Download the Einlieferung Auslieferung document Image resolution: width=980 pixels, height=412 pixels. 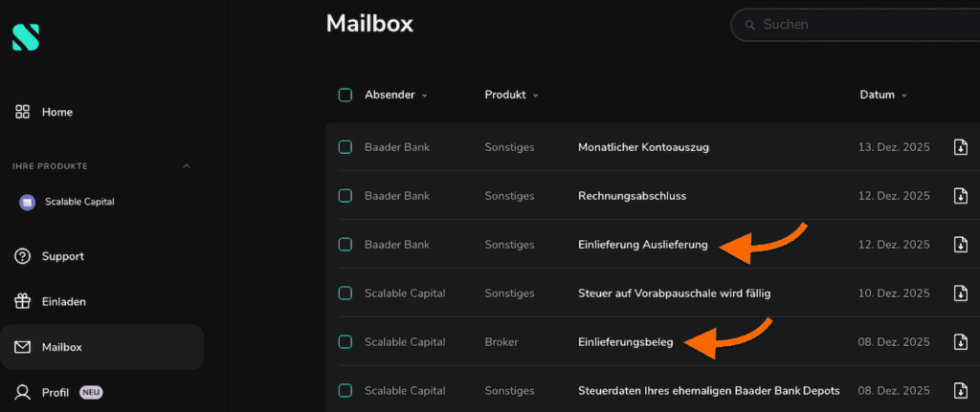961,245
